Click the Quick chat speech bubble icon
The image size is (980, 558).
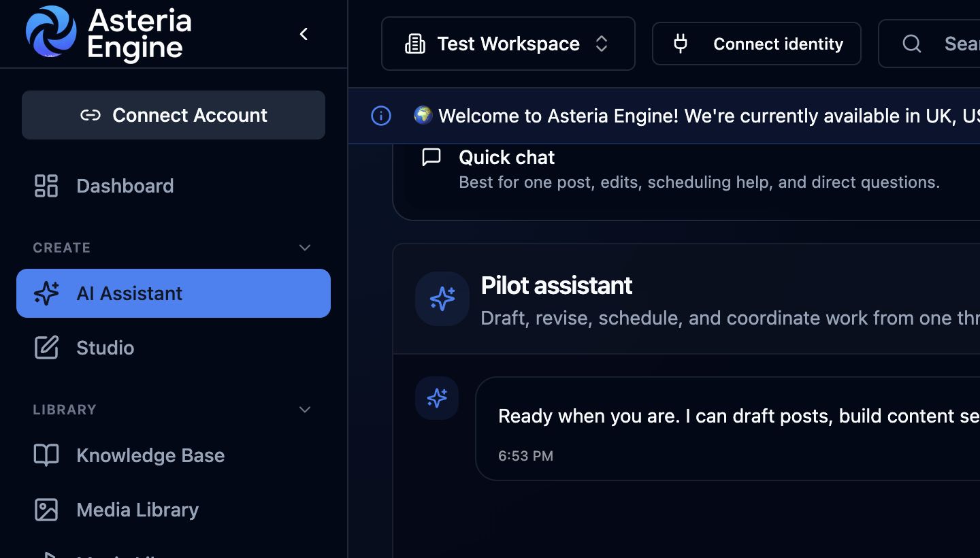[x=431, y=157]
